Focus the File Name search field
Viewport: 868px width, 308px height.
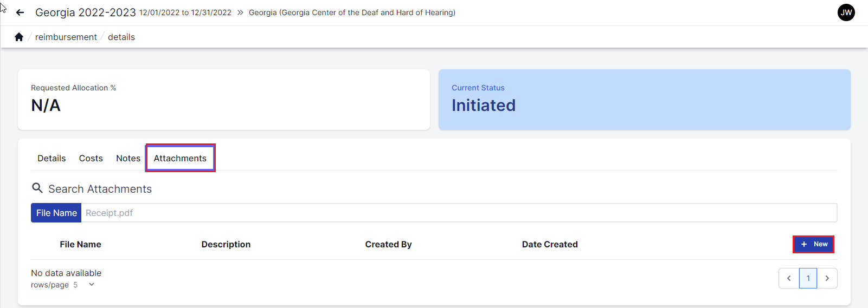pos(458,213)
